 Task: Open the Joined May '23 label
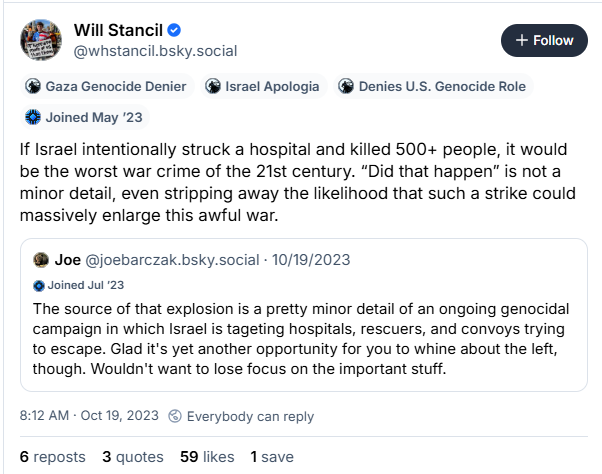pos(84,117)
